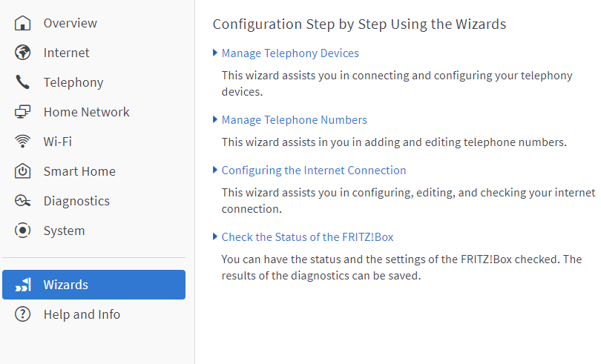Viewport: 601px width, 364px height.
Task: Click the Telephony phone handset icon
Action: 23,82
